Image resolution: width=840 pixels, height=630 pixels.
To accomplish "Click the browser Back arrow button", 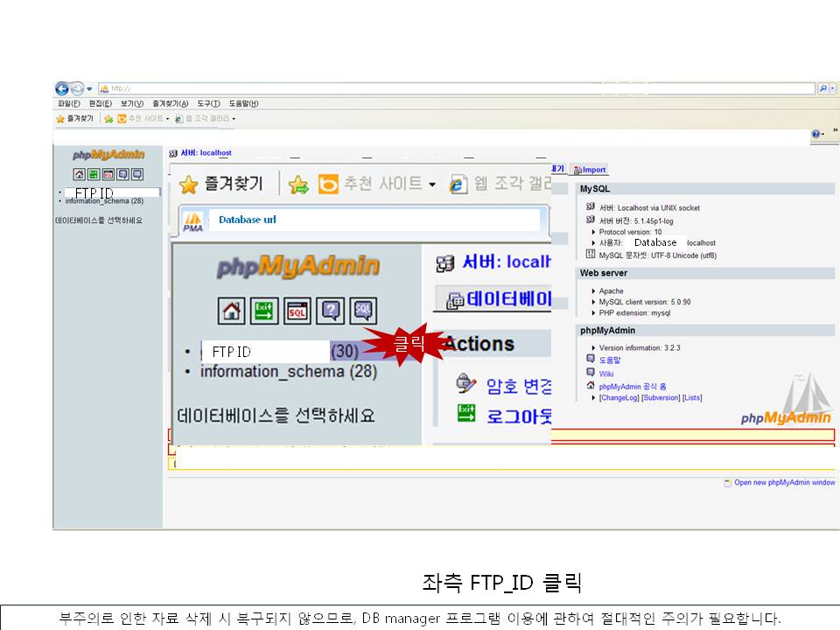I will pos(62,88).
